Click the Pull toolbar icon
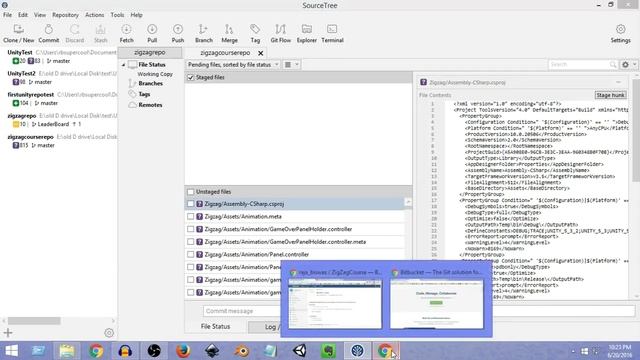This screenshot has height=360, width=640. coord(152,33)
